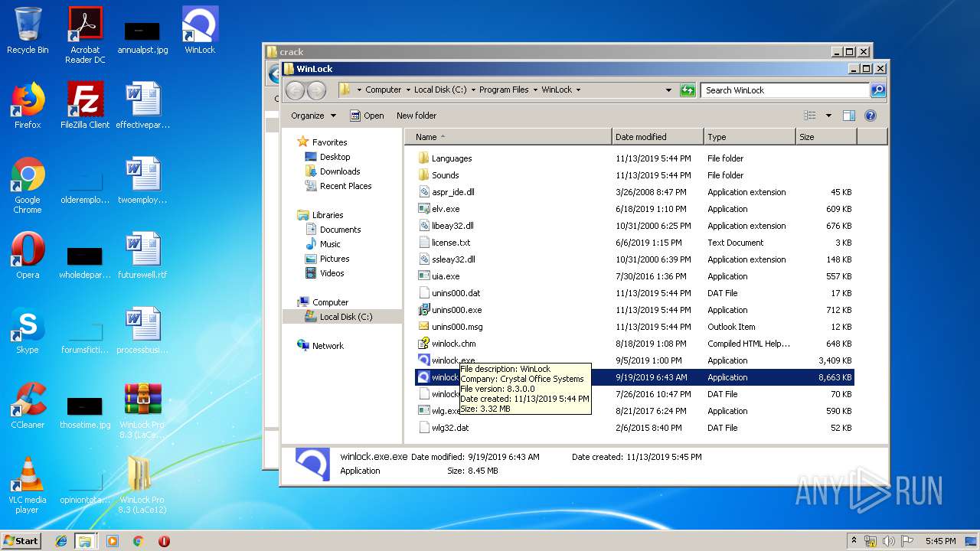
Task: Focus the Search WinLock field
Action: click(x=786, y=90)
